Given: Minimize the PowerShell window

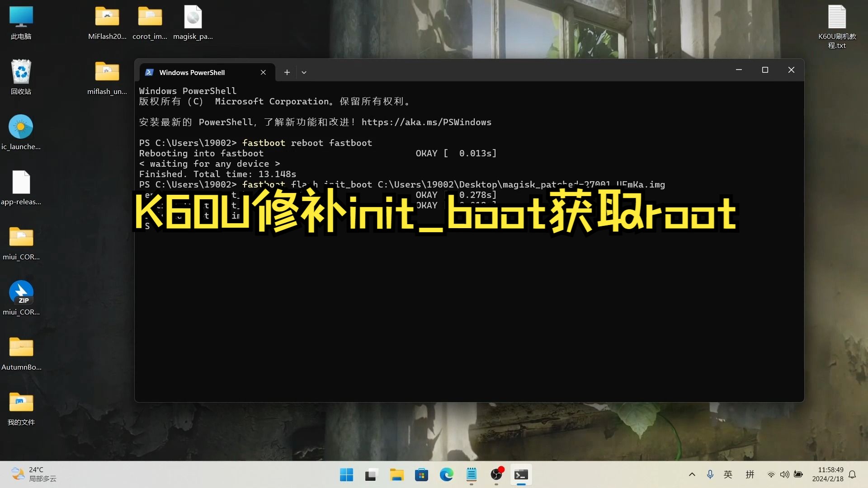Looking at the screenshot, I should (739, 70).
